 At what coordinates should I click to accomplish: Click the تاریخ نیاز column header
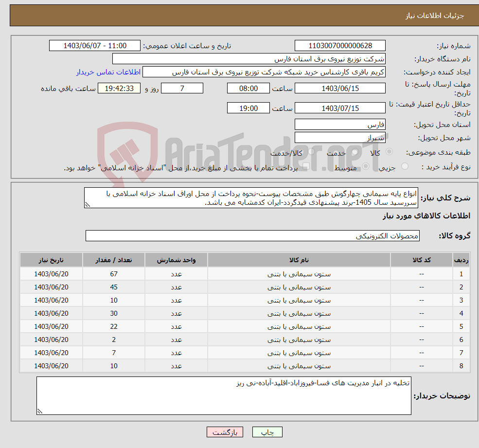(x=51, y=260)
